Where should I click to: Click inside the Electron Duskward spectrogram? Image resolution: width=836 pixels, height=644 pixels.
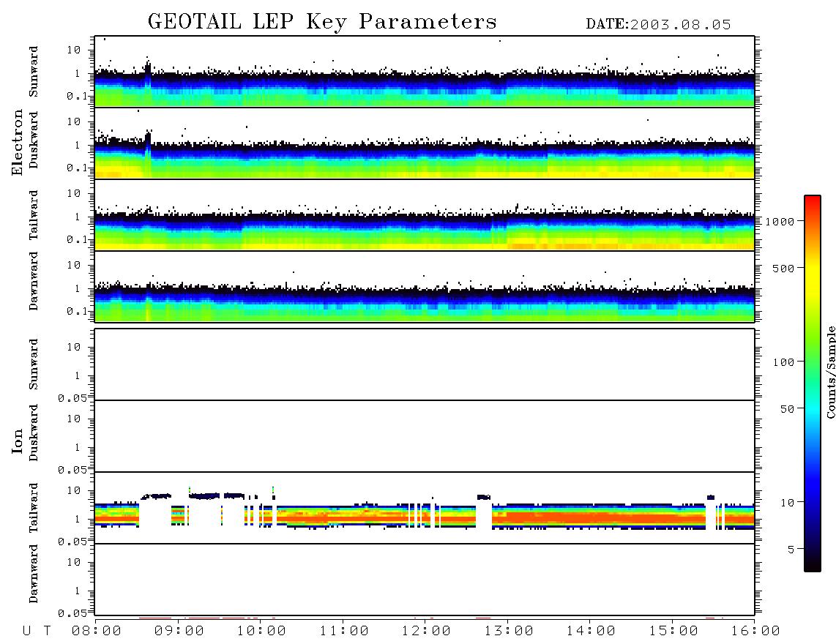[425, 143]
